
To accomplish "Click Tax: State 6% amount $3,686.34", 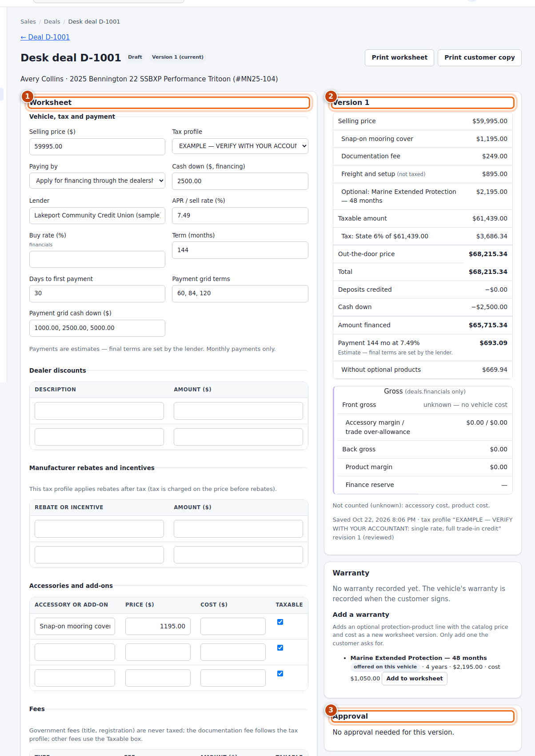I will click(x=491, y=237).
